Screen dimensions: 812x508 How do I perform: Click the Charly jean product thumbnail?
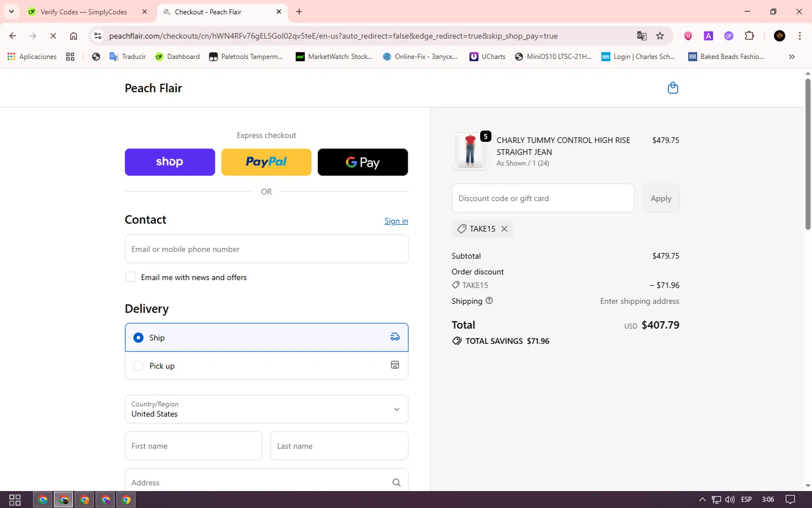470,152
